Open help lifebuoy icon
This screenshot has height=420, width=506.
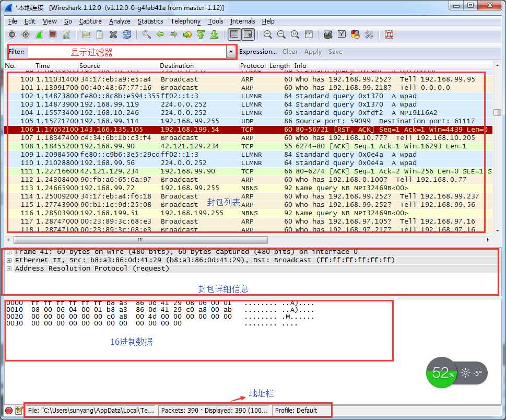(x=389, y=34)
